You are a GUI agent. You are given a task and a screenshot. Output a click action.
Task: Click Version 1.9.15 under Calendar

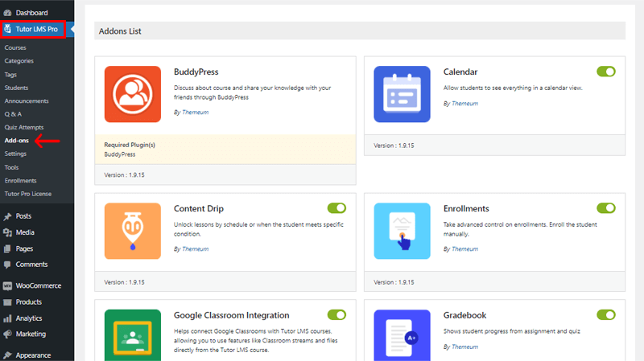click(x=394, y=146)
